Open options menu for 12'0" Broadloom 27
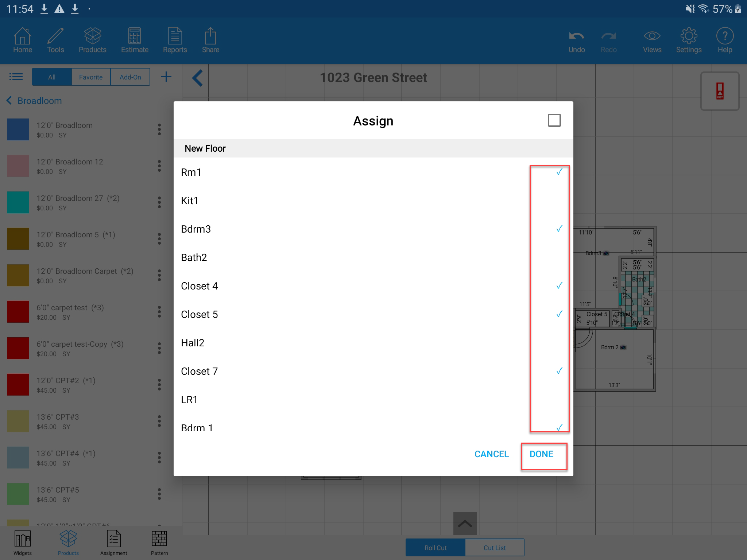The height and width of the screenshot is (560, 747). coord(159,202)
